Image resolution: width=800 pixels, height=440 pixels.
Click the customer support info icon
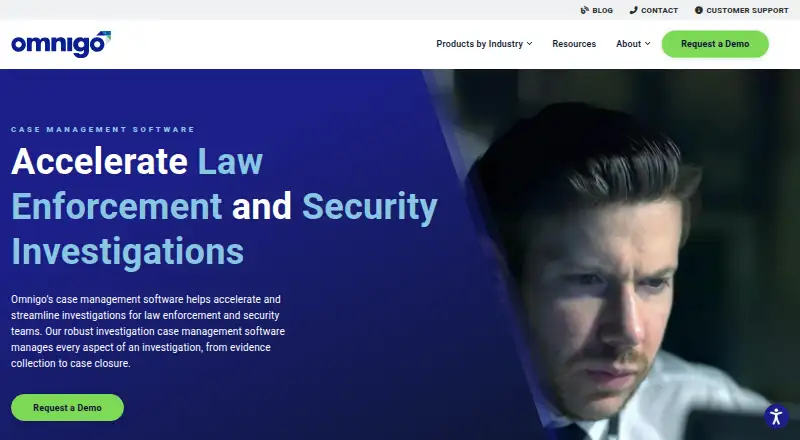[699, 10]
